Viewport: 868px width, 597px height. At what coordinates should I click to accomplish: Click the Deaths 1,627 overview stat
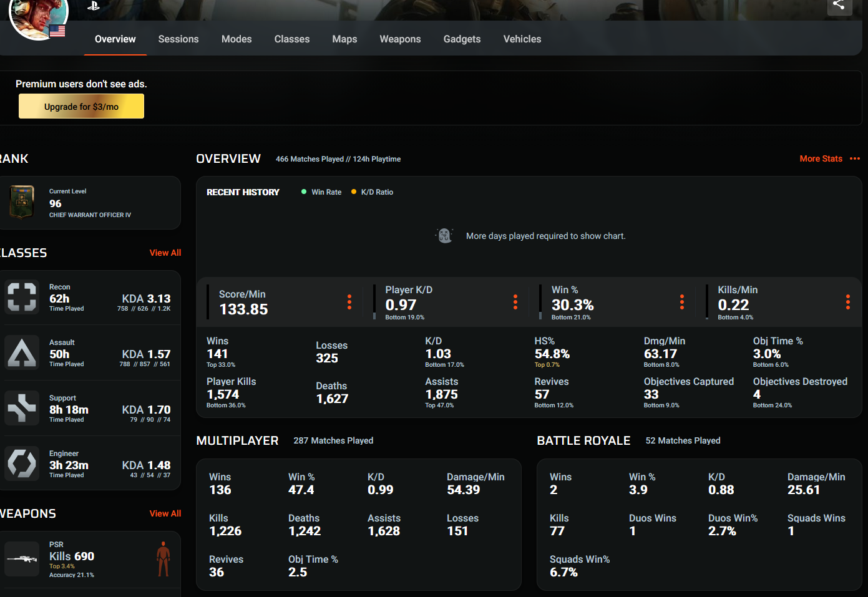tap(332, 393)
